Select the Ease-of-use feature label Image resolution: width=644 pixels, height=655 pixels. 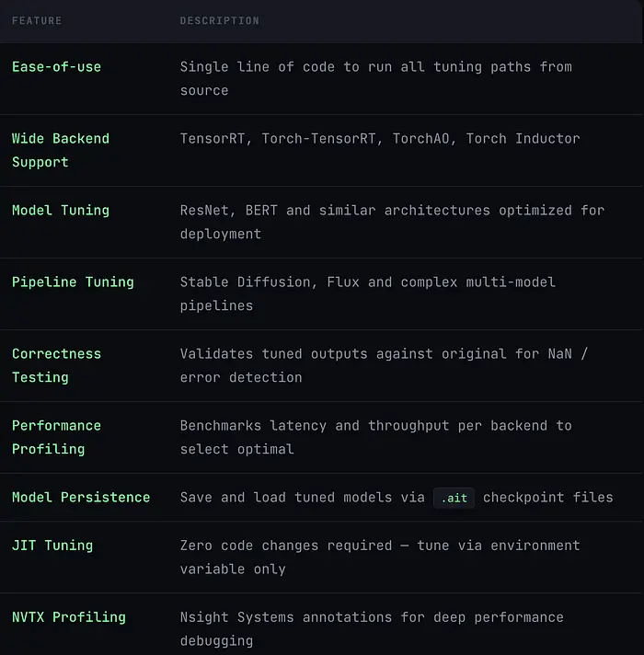point(56,67)
